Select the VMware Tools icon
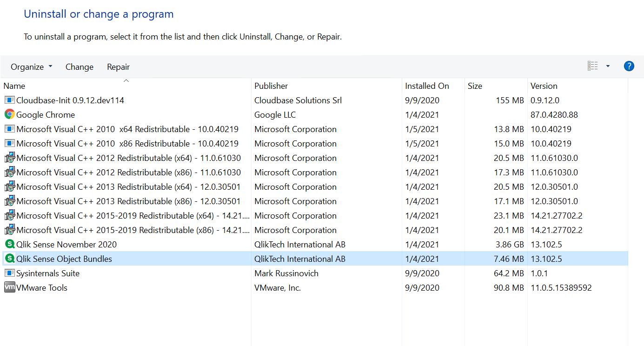The height and width of the screenshot is (346, 644). [9, 287]
